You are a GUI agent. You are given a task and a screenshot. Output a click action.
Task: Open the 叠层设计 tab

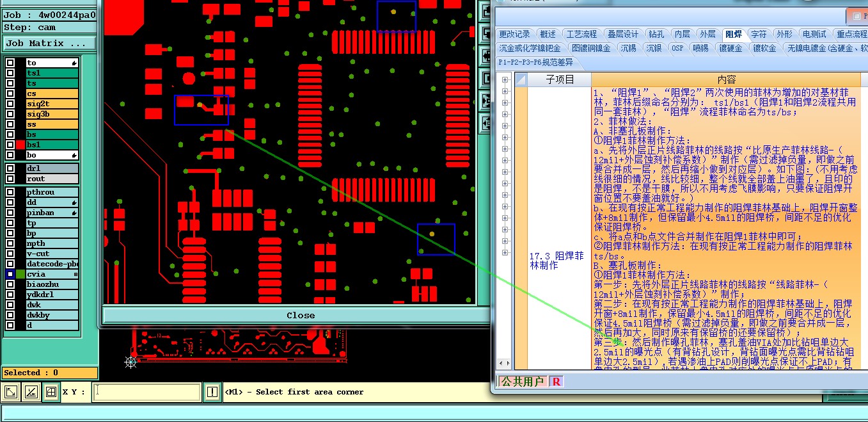(x=623, y=34)
